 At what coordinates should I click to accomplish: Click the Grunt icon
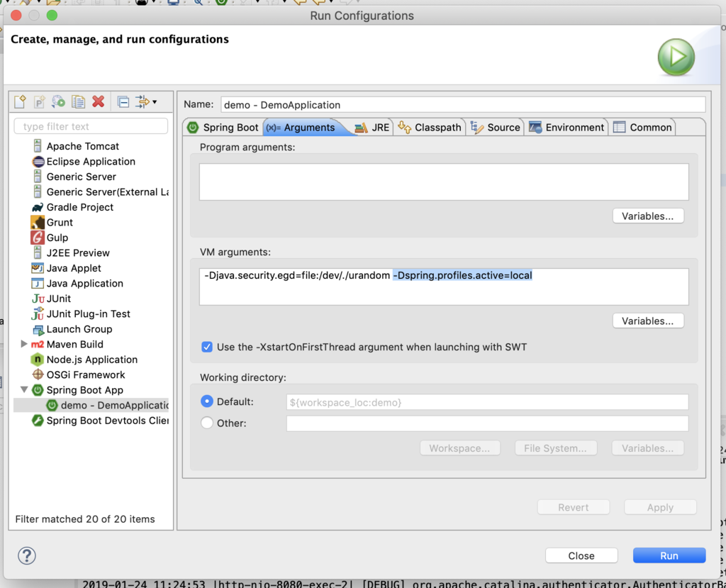pos(38,223)
